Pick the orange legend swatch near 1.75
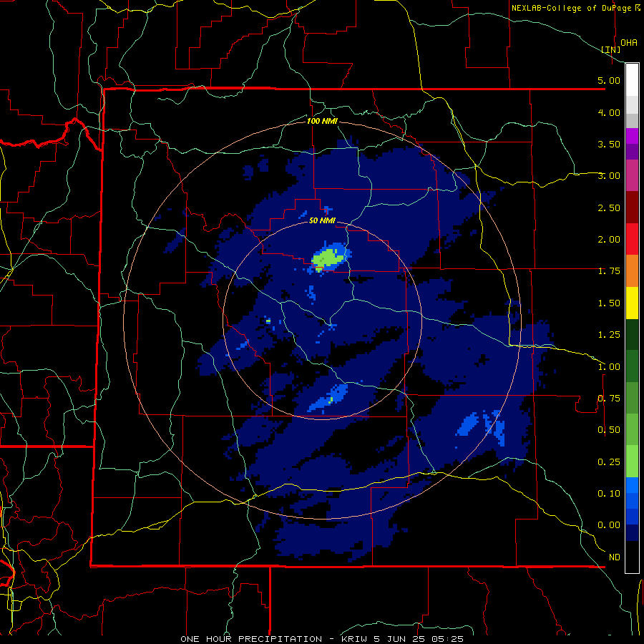This screenshot has height=644, width=644. coord(632,271)
